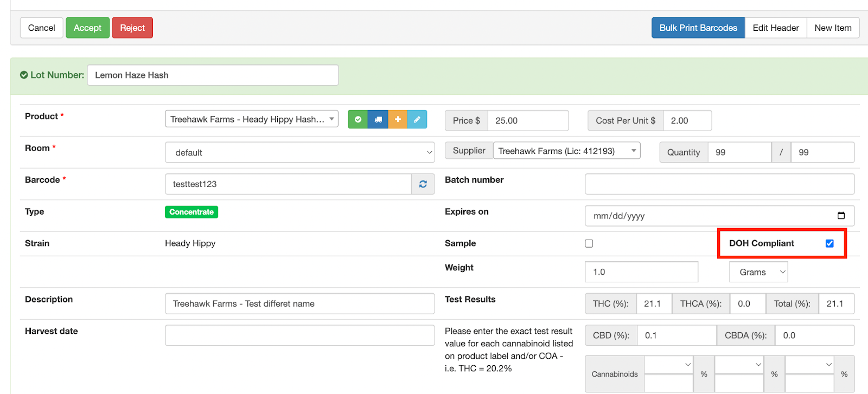Open the Product dropdown Treehawk Farms - Heady Hippy Hash
The image size is (868, 394).
tap(252, 119)
